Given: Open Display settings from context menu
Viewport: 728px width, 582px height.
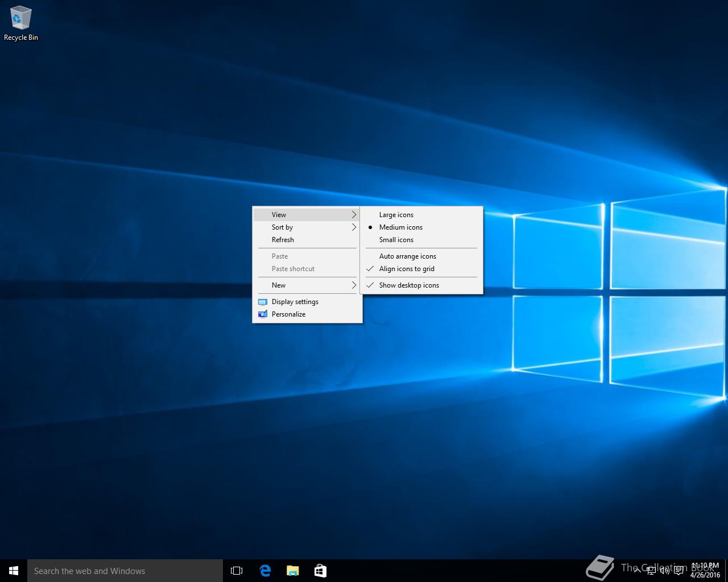Looking at the screenshot, I should pyautogui.click(x=307, y=302).
